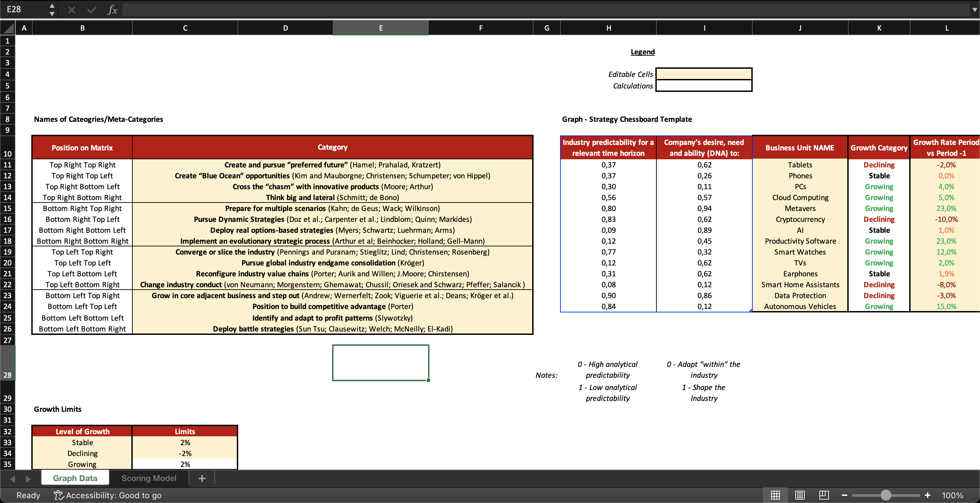
Task: Add a new sheet with plus button
Action: click(x=202, y=478)
